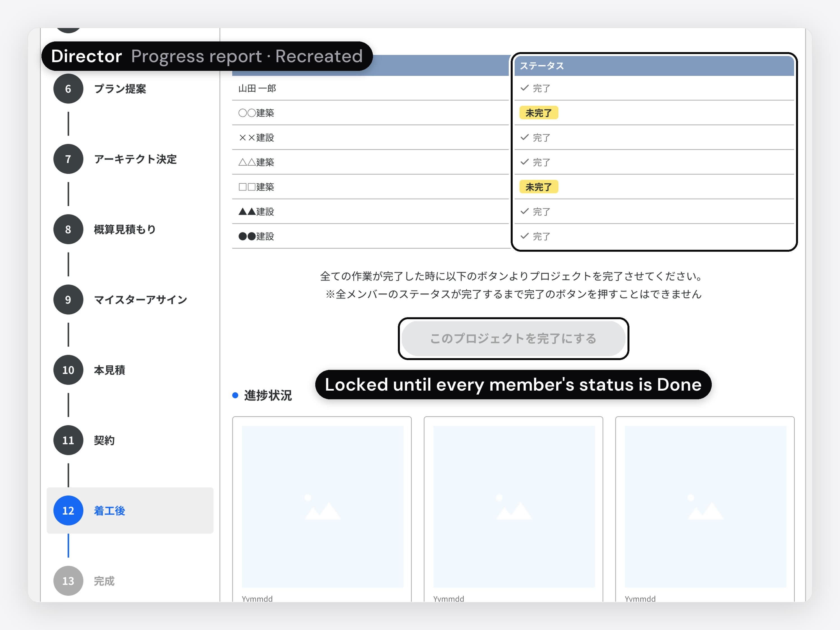Go to the 本見積 step
Viewport: 840px width, 630px height.
point(109,370)
